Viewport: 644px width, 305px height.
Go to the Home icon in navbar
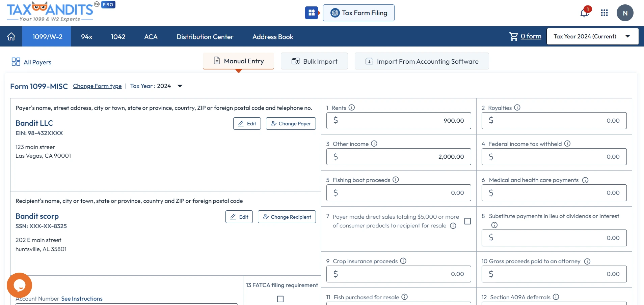11,36
